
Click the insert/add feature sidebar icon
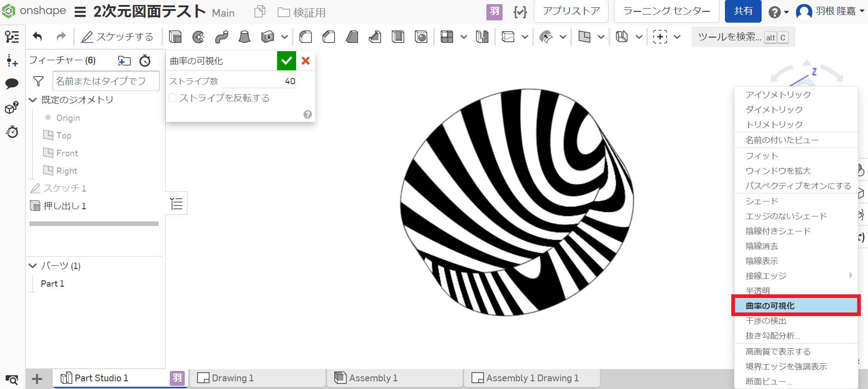coord(12,60)
